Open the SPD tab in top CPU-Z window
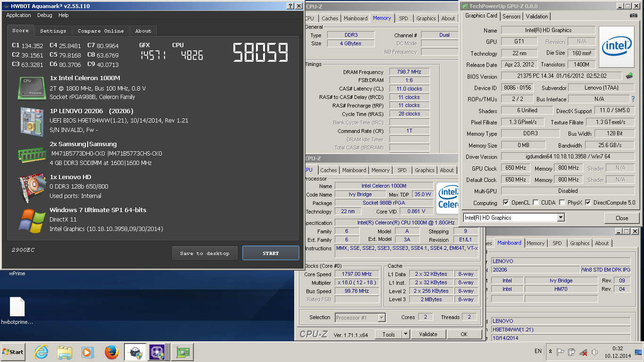 tap(404, 18)
